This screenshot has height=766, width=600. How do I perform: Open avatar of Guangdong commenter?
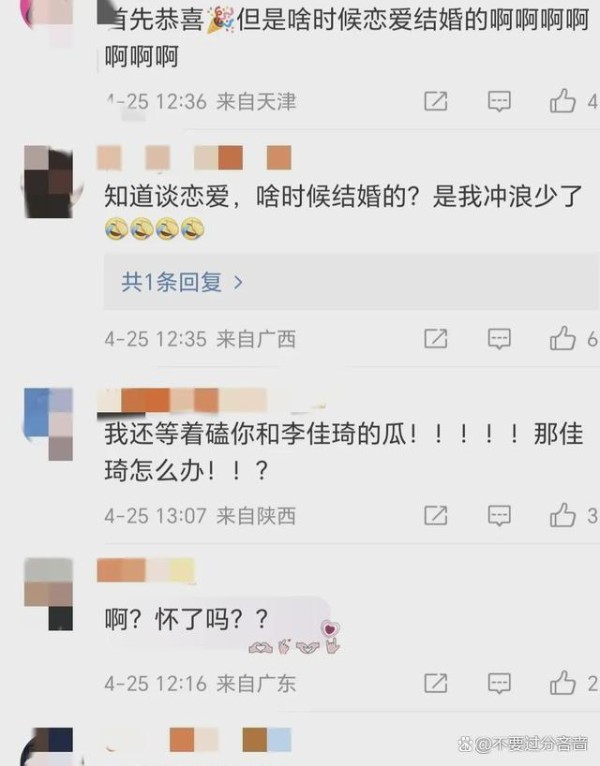(48, 594)
